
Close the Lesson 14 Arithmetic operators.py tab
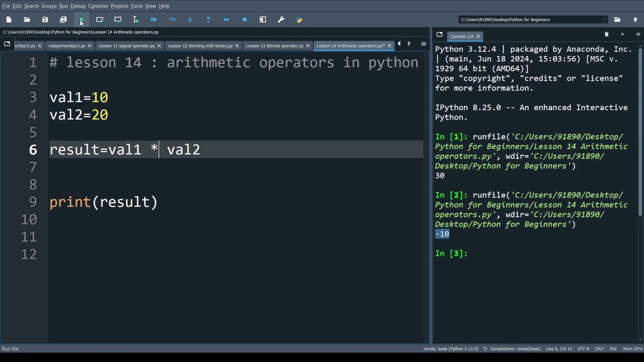pos(389,46)
